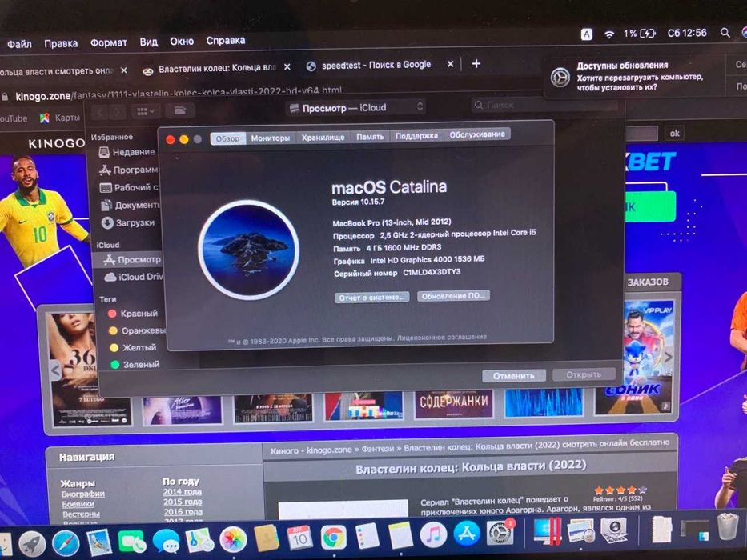Viewport: 747px width, 560px height.
Task: Select Документы in the sidebar
Action: 131,206
